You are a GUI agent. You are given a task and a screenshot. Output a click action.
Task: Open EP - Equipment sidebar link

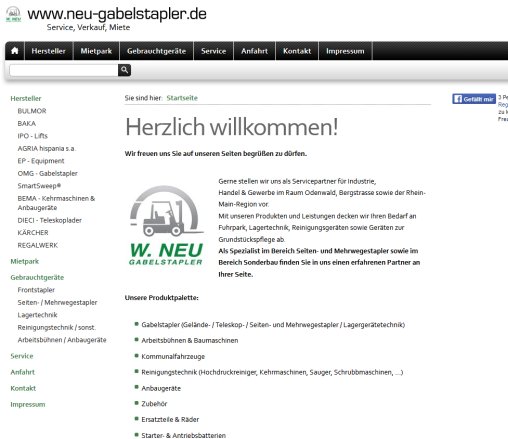tap(41, 161)
